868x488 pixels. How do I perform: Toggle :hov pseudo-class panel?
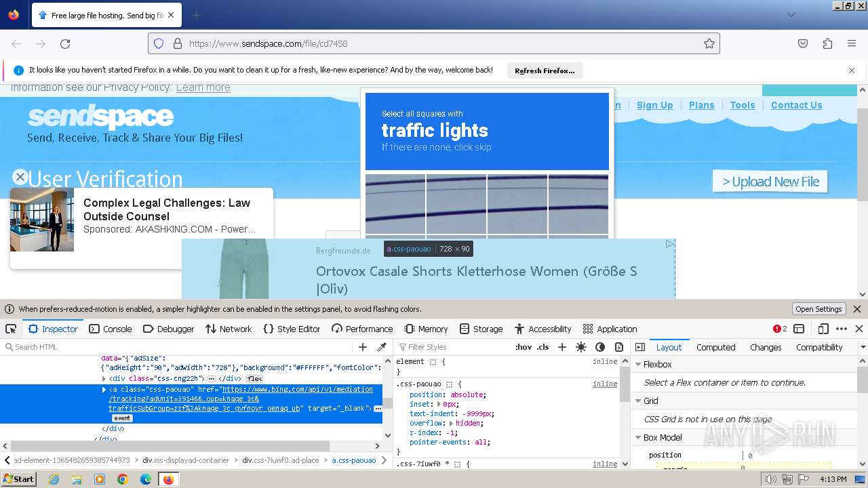click(x=524, y=347)
